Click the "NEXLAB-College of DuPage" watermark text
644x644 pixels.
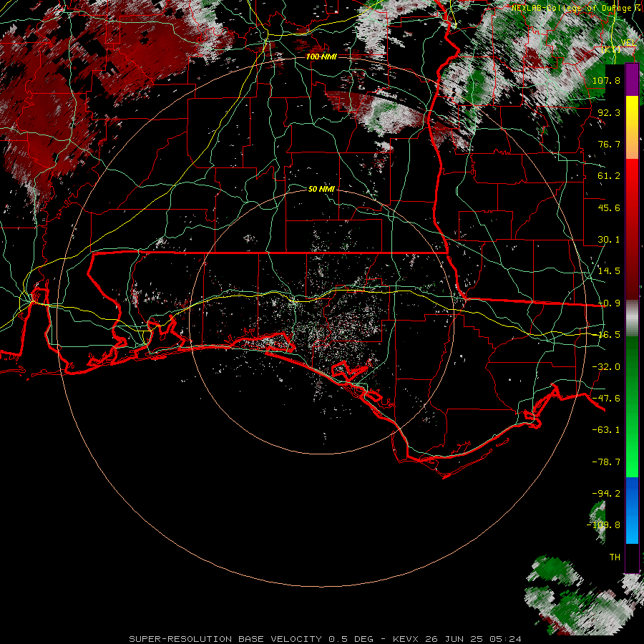[x=572, y=8]
